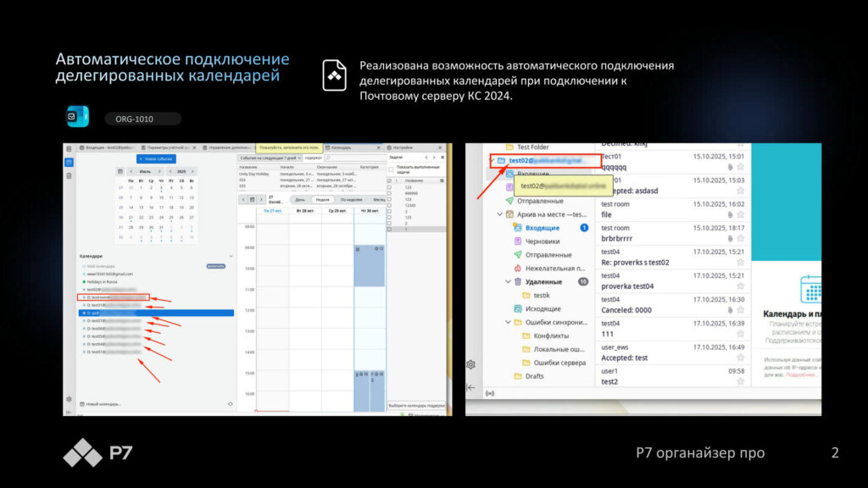
Task: Click the star on 'proverka test04' message
Action: (x=740, y=286)
